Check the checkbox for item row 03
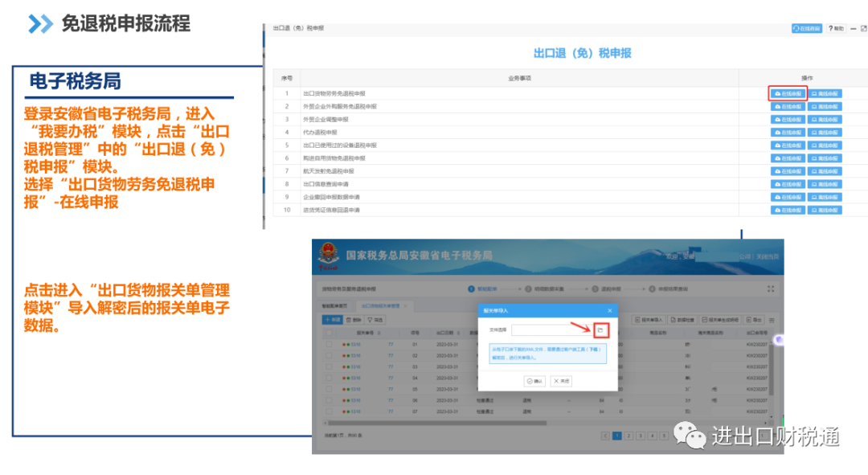Image resolution: width=868 pixels, height=475 pixels. (329, 366)
